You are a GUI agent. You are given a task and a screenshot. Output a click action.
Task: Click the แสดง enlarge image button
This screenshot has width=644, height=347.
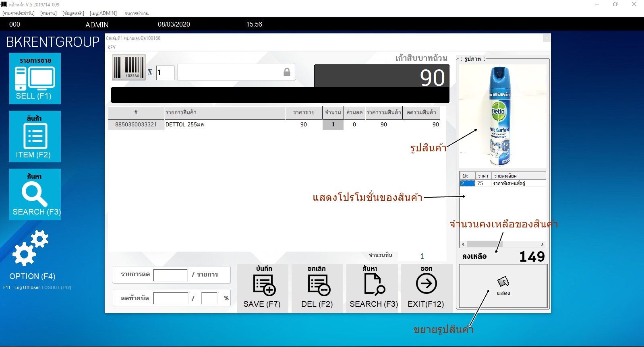[x=503, y=286]
